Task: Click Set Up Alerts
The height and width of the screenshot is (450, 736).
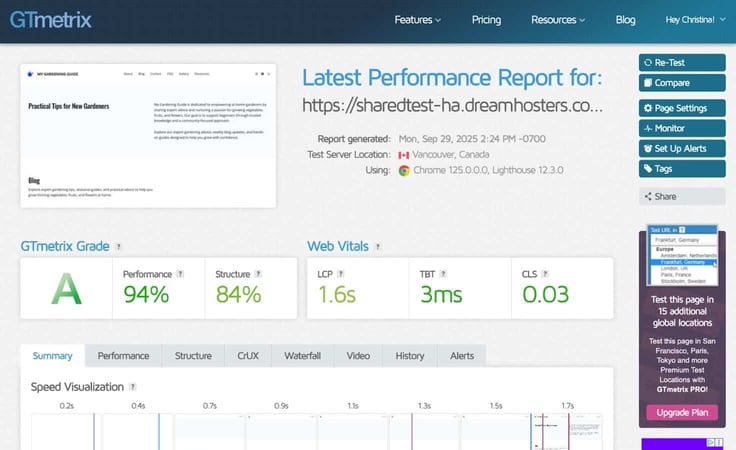Action: pos(682,148)
